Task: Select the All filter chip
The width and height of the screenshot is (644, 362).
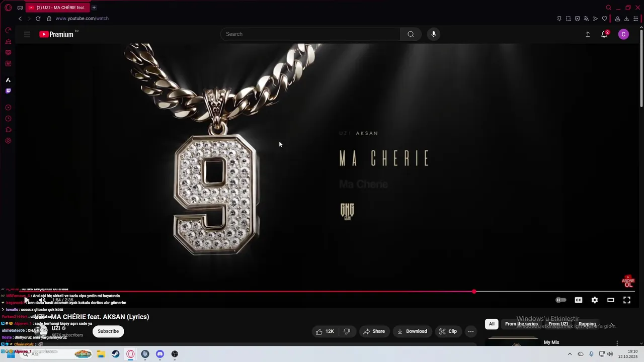Action: [492, 324]
